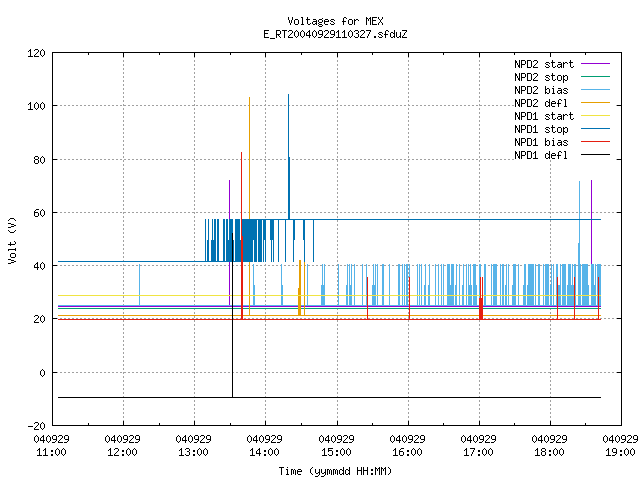Select the 'NPD2 defl' legend label

pos(541,103)
